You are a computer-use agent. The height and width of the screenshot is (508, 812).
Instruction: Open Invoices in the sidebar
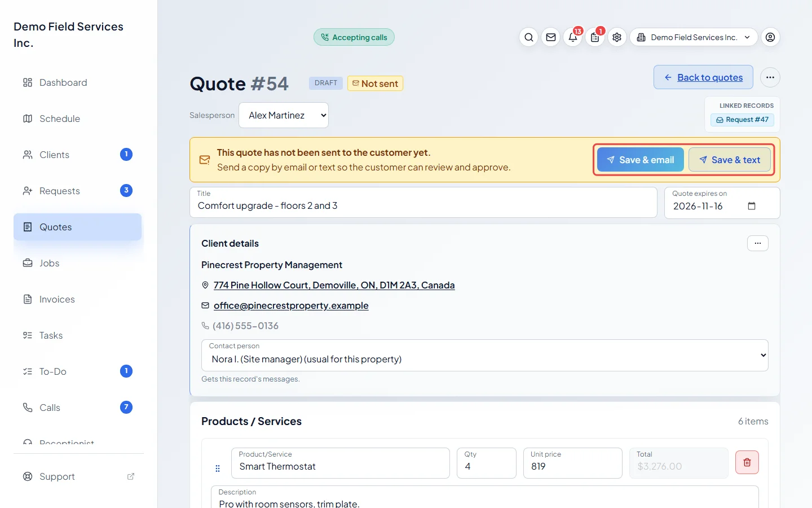click(x=78, y=299)
